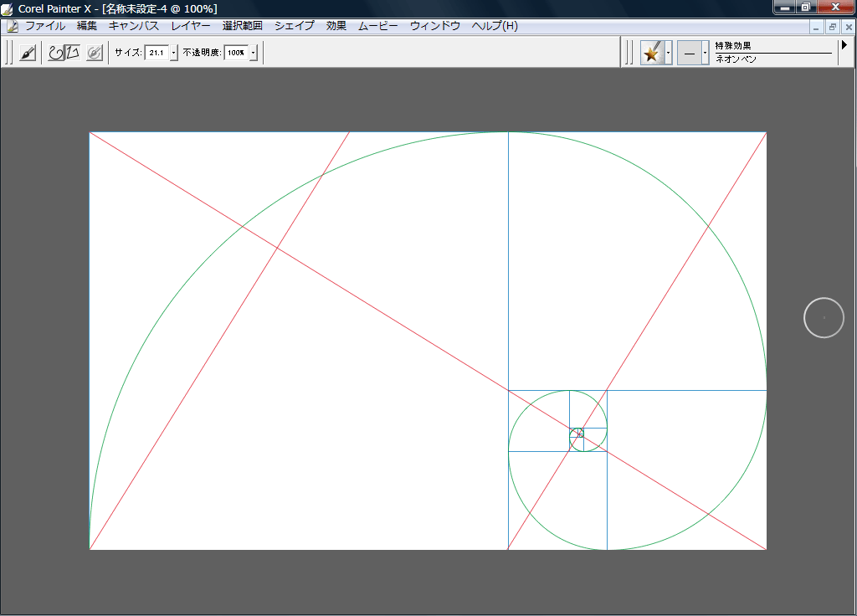Image resolution: width=857 pixels, height=616 pixels.
Task: Open the シェイプ menu
Action: [x=294, y=26]
